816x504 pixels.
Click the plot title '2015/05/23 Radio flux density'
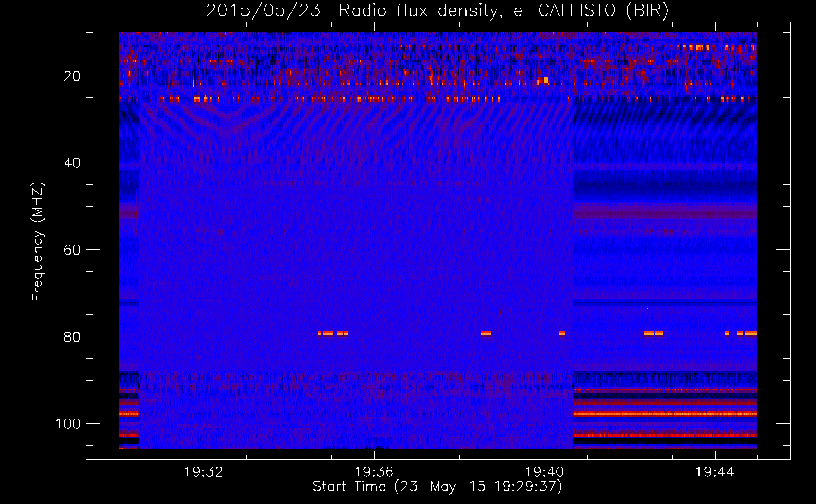tap(353, 10)
